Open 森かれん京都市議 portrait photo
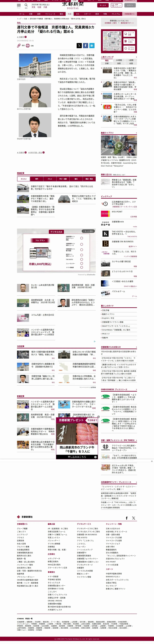The image size is (154, 644). coord(35,95)
